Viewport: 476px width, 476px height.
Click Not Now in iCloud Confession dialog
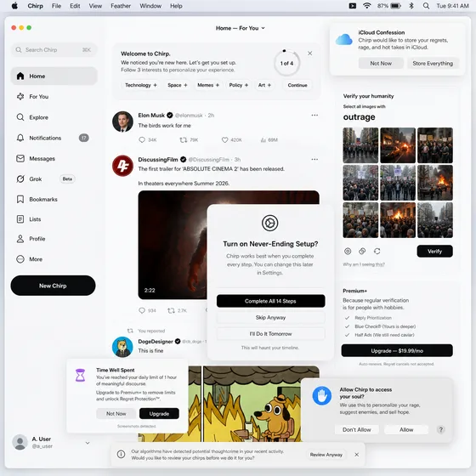pyautogui.click(x=381, y=64)
